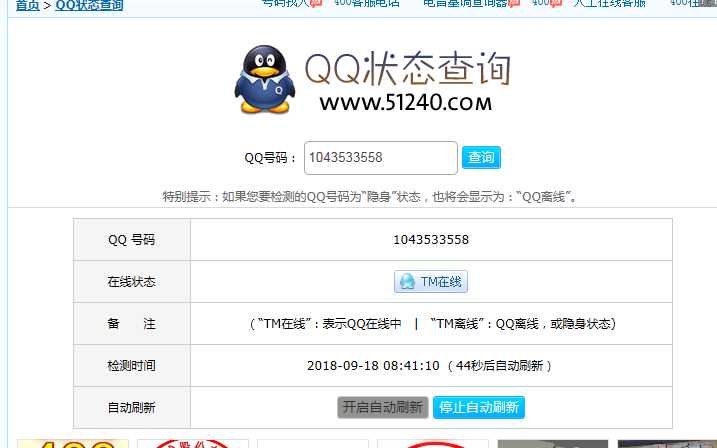Click the 1043533558 value in the QQ 号码 row
This screenshot has height=448, width=717.
tap(431, 240)
